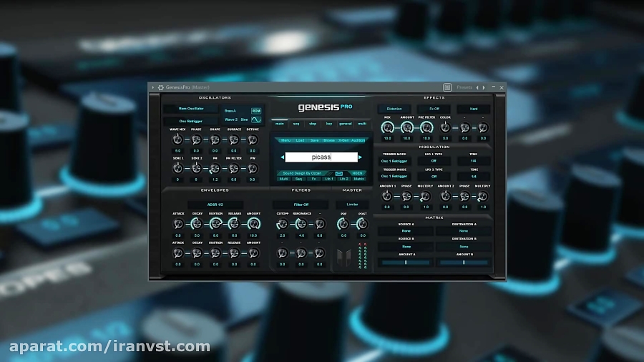This screenshot has height=362, width=644.
Task: Click the Load preset button
Action: (301, 140)
